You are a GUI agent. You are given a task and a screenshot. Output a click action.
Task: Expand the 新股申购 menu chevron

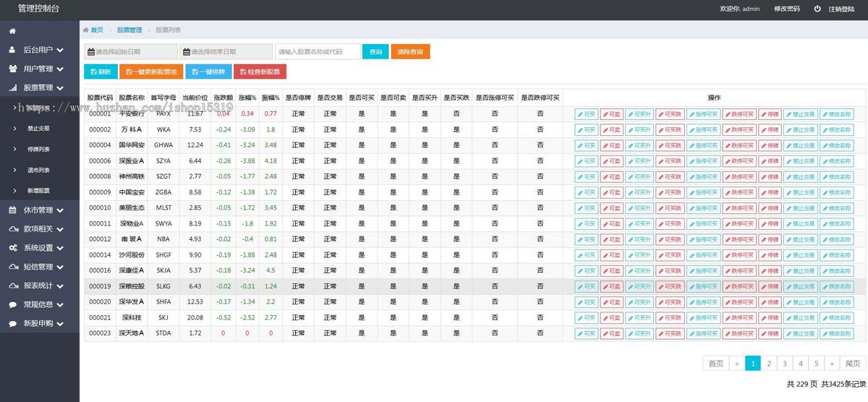pyautogui.click(x=60, y=324)
